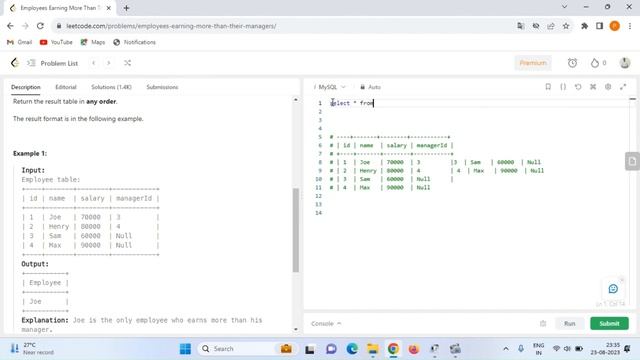This screenshot has width=640, height=360.
Task: Open the user profile avatar
Action: 624,63
